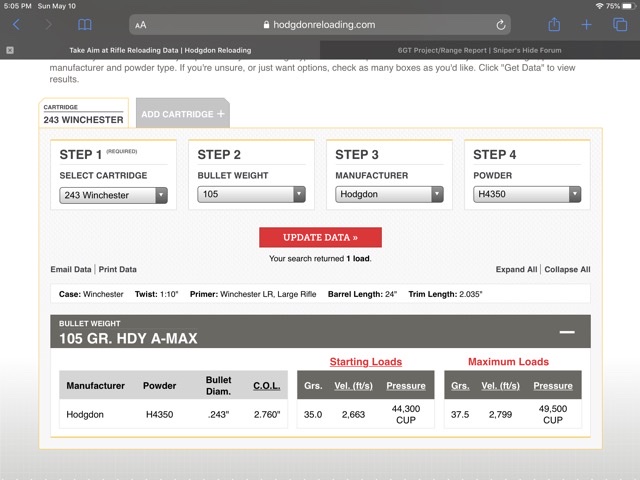Click the red UPDATE DATA button
Viewport: 640px width, 480px height.
[320, 237]
